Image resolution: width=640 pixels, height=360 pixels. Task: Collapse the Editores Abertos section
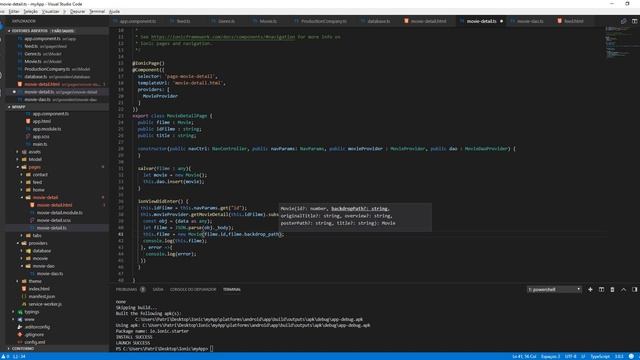(x=9, y=31)
